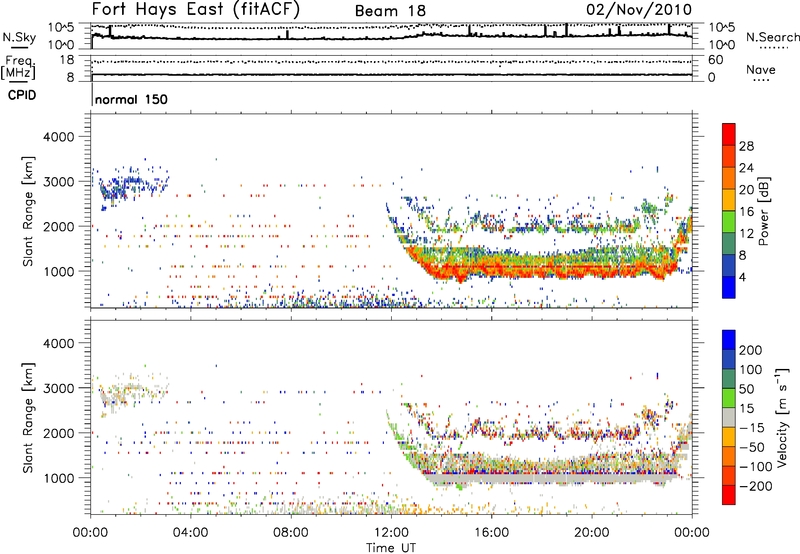Pick the red bottom segment of velocity colorbar
The image size is (800, 554).
729,495
